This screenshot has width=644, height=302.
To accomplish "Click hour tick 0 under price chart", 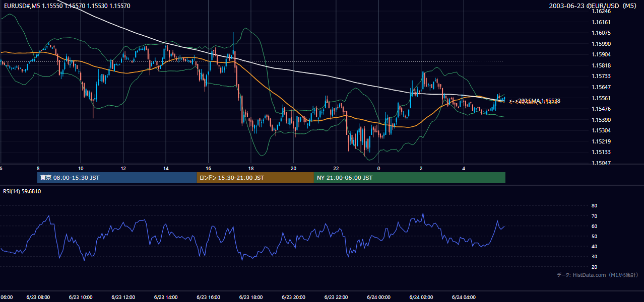I will tap(379, 168).
